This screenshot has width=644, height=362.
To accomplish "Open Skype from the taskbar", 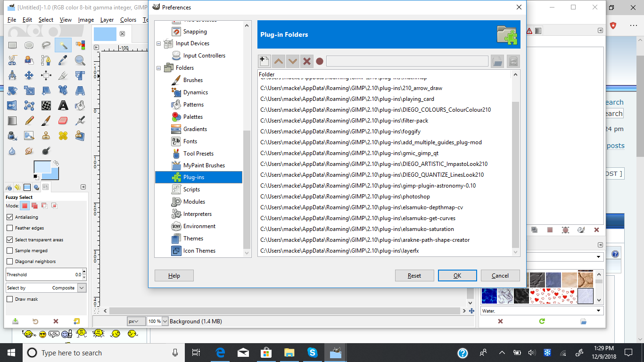I will pyautogui.click(x=312, y=353).
